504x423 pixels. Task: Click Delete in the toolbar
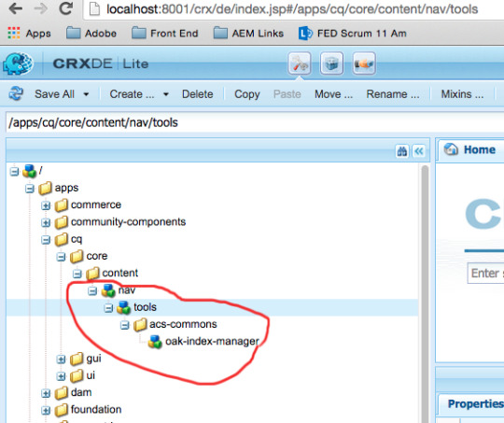[x=197, y=94]
